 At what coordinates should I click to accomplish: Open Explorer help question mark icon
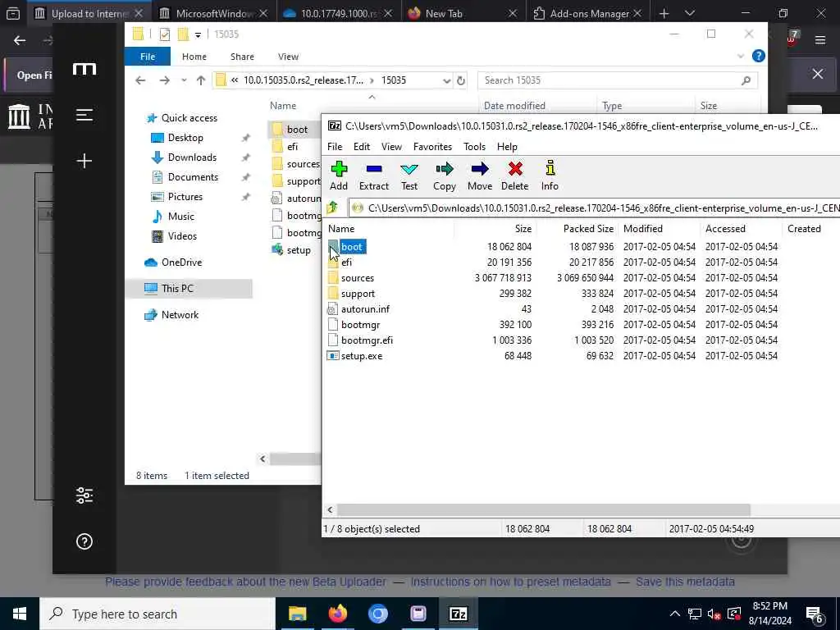coord(758,56)
